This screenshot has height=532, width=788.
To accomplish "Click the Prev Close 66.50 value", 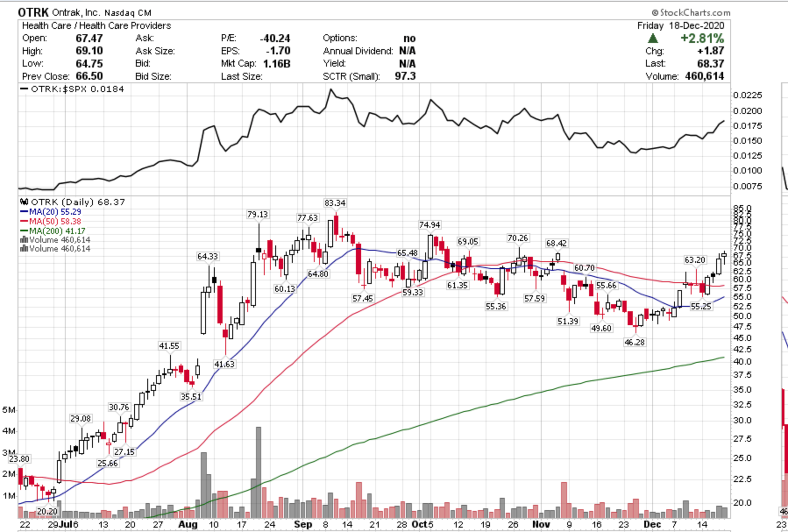I will [89, 76].
